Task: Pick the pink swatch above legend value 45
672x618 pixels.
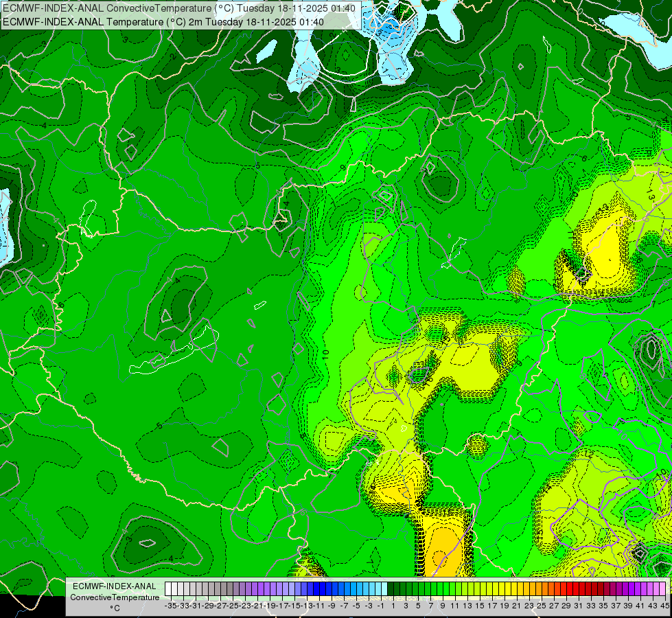Action: click(661, 589)
